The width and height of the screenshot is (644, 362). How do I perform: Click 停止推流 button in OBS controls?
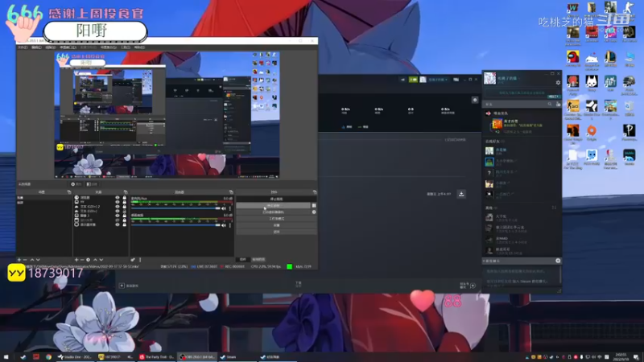(276, 199)
